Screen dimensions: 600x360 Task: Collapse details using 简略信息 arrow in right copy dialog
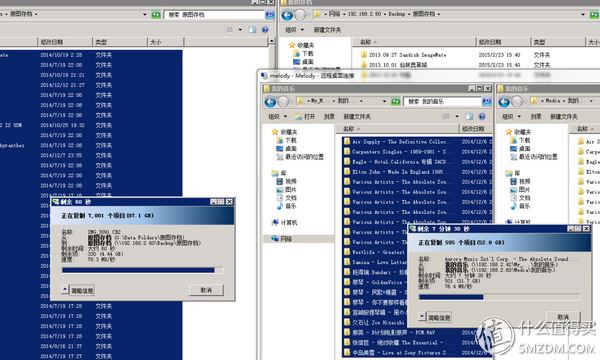point(422,316)
